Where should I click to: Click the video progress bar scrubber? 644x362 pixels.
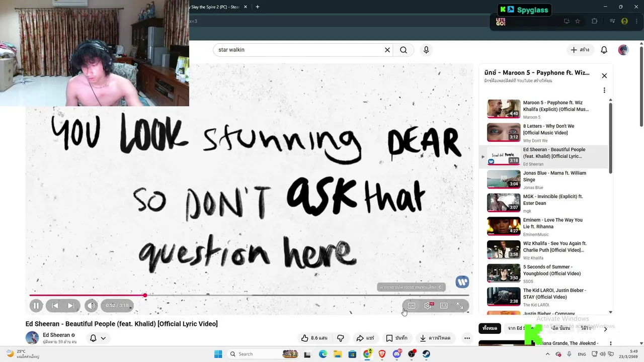click(x=145, y=295)
